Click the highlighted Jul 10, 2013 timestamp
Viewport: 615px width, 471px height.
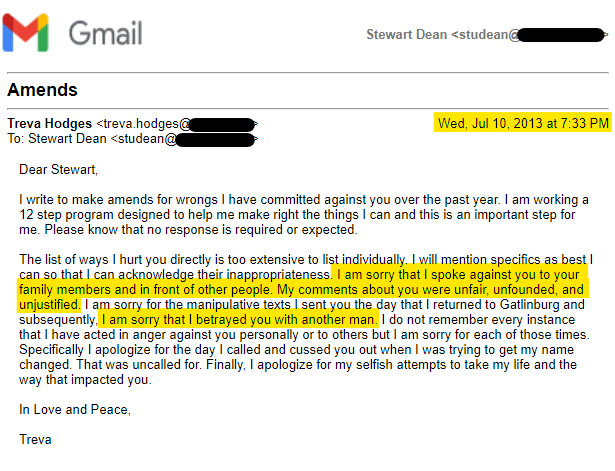[x=521, y=124]
